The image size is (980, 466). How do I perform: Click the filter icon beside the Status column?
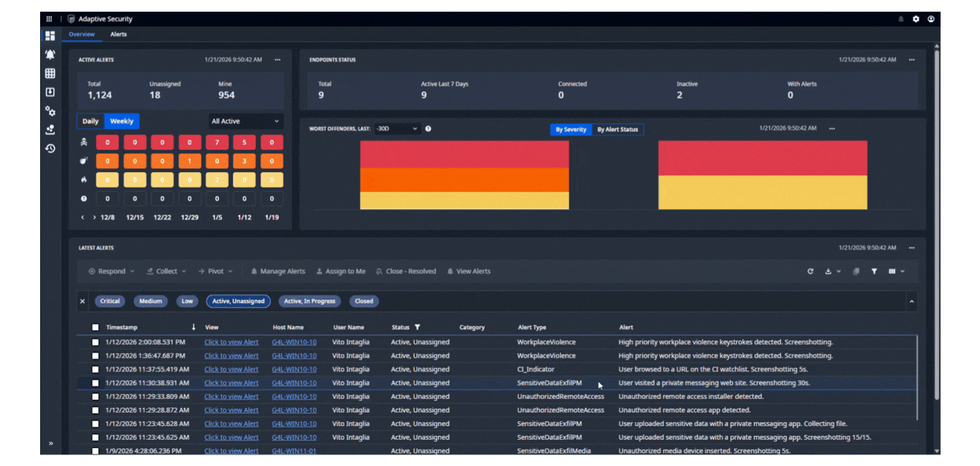(417, 327)
